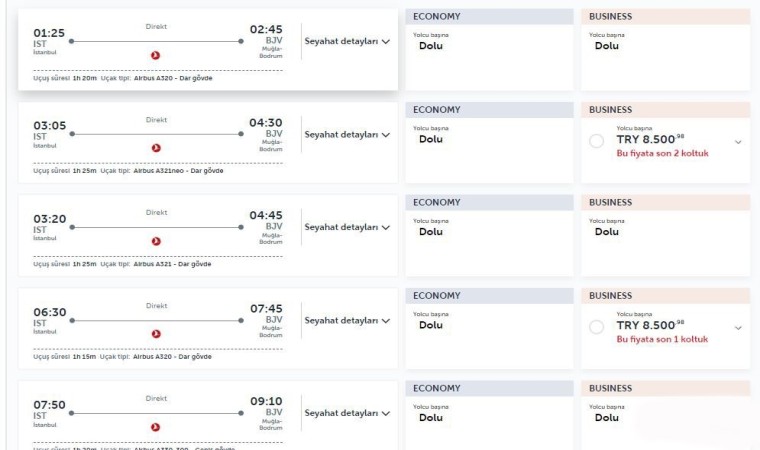The width and height of the screenshot is (760, 450).
Task: Click Business header of 01:25 flight
Action: 664,17
